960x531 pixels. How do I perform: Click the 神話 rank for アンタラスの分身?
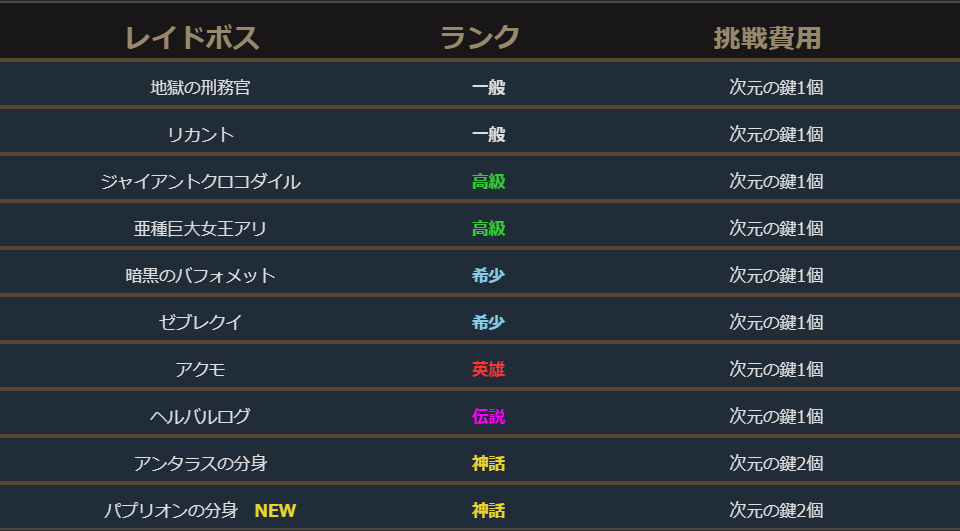tap(488, 463)
